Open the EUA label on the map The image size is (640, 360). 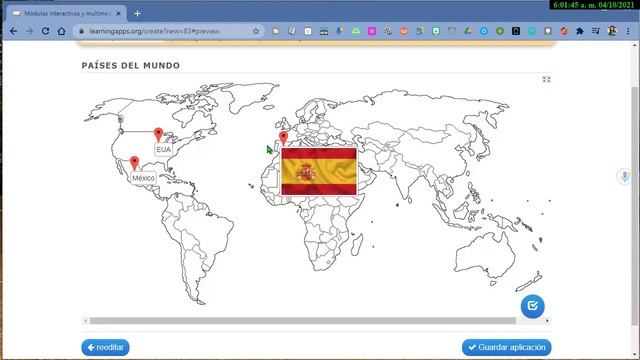(x=164, y=149)
